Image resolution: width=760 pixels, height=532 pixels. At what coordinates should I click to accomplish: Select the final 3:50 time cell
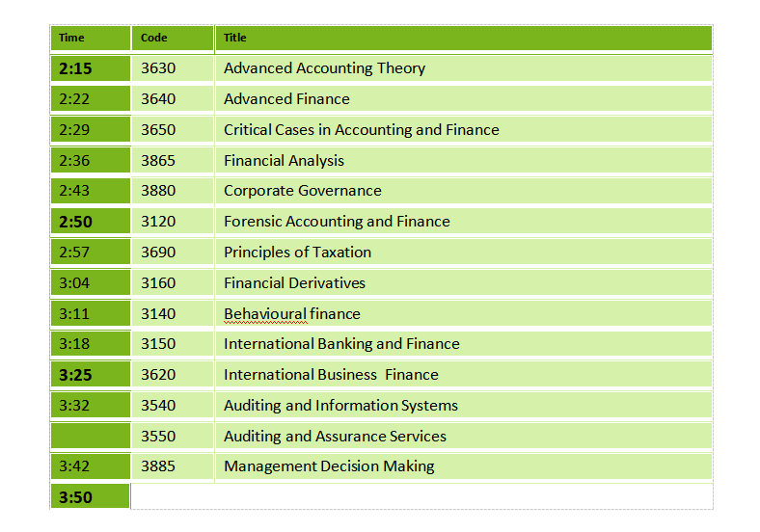pyautogui.click(x=75, y=497)
